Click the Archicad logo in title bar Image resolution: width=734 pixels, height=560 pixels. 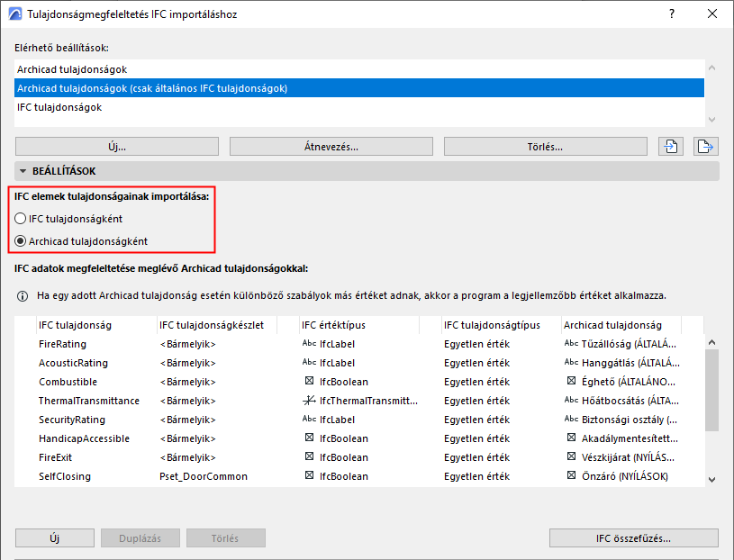coord(15,14)
